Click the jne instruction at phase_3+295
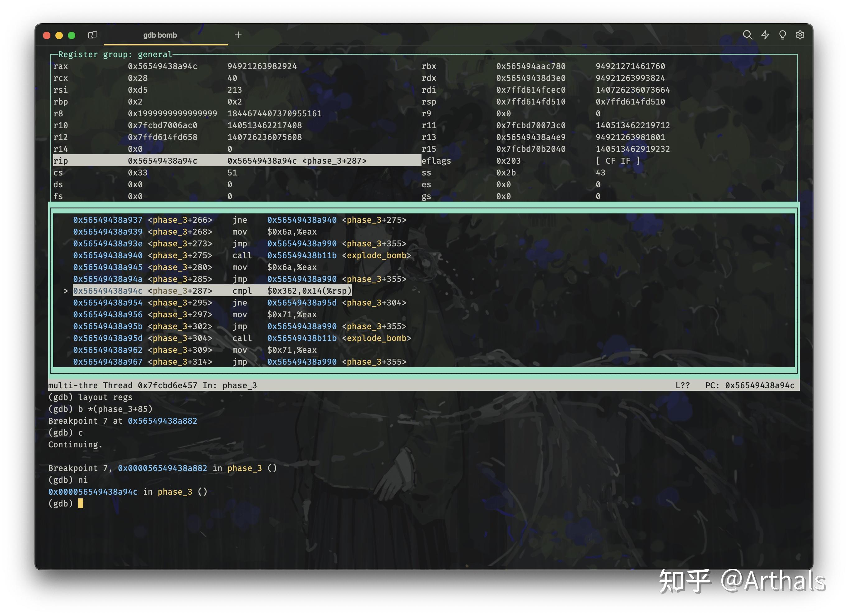The width and height of the screenshot is (848, 616). click(239, 303)
